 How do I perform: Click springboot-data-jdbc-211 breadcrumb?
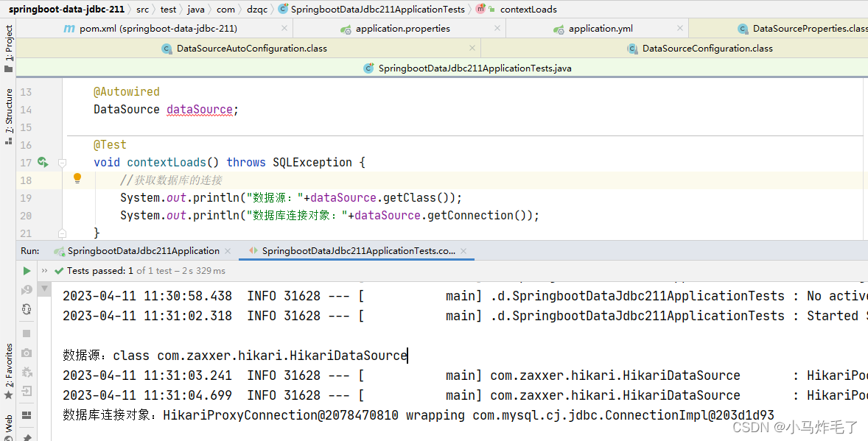[66, 9]
